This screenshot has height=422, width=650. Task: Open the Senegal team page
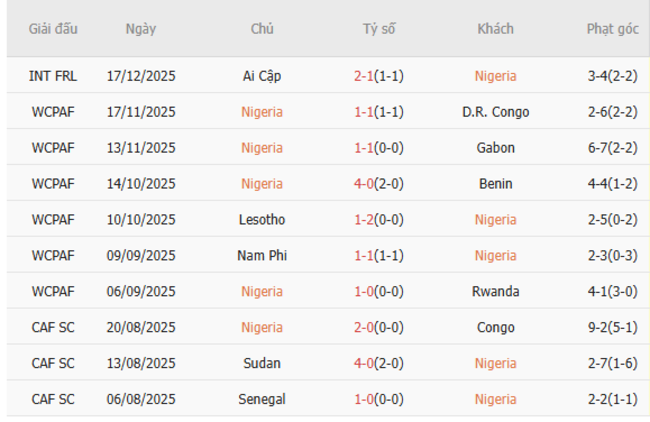pos(262,400)
